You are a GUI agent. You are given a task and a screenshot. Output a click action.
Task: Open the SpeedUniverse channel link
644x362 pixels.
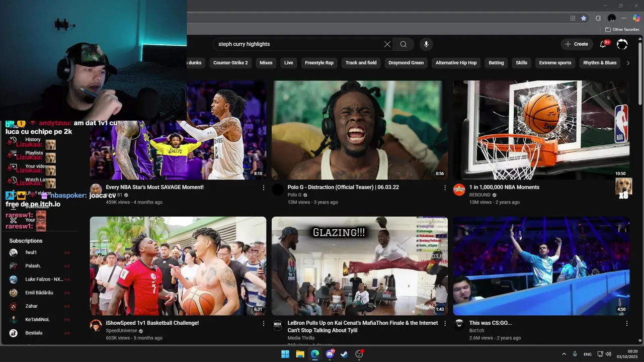(x=121, y=330)
